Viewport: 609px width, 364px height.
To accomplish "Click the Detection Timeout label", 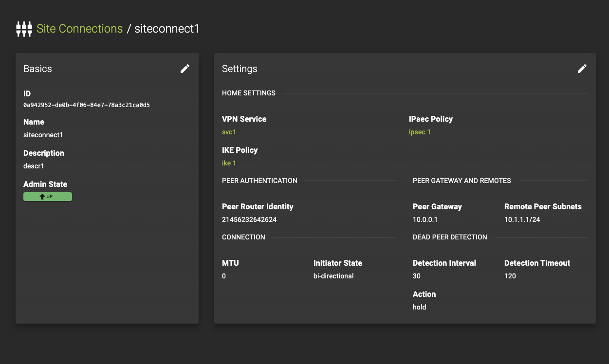I will [x=537, y=263].
